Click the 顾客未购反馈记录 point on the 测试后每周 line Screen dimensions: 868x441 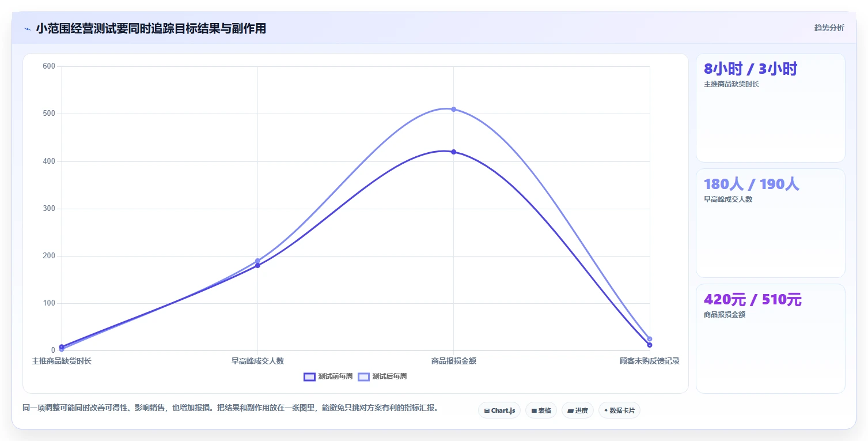coord(650,339)
